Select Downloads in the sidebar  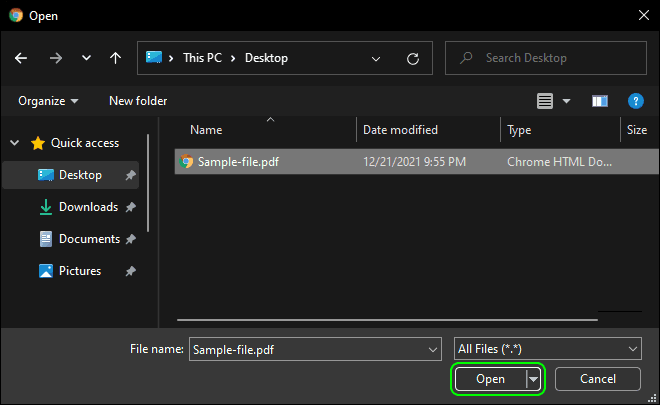(88, 207)
